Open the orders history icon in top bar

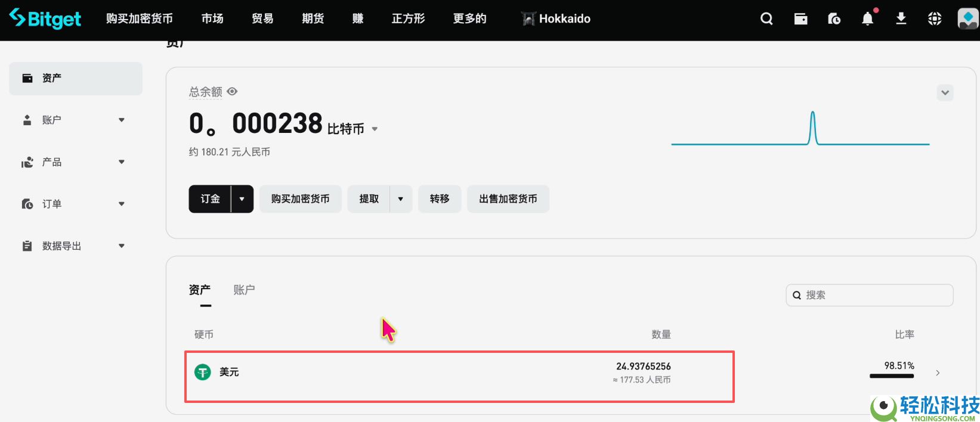834,19
